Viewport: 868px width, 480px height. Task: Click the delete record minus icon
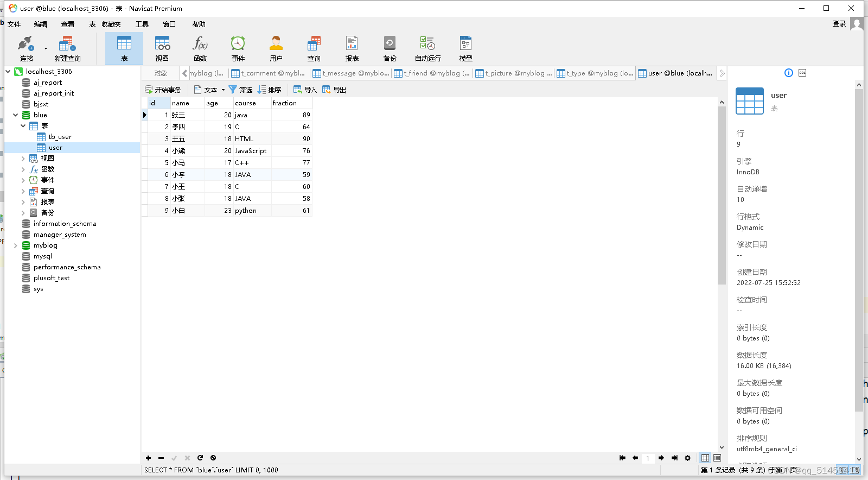[161, 458]
